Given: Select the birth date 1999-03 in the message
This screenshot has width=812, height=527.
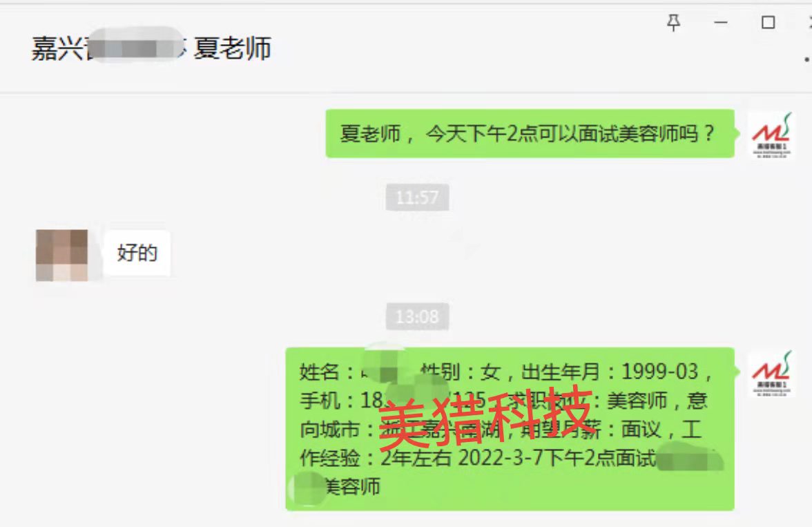Looking at the screenshot, I should [x=660, y=372].
